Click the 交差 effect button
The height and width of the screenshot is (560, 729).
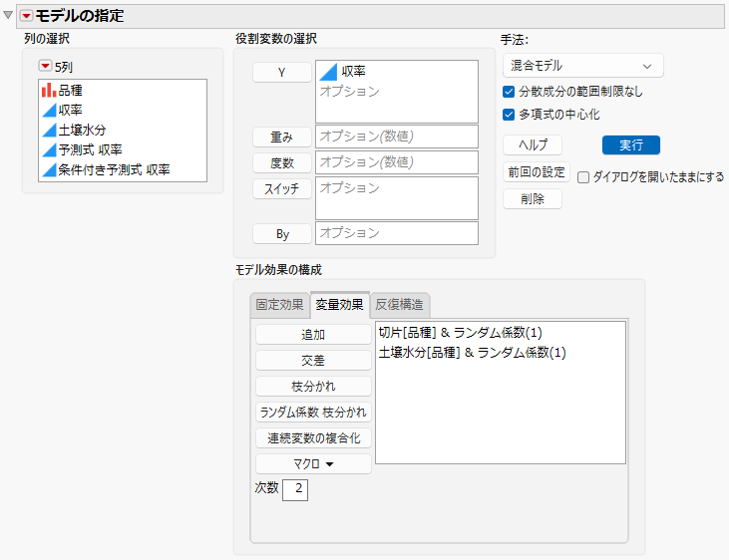tap(313, 360)
